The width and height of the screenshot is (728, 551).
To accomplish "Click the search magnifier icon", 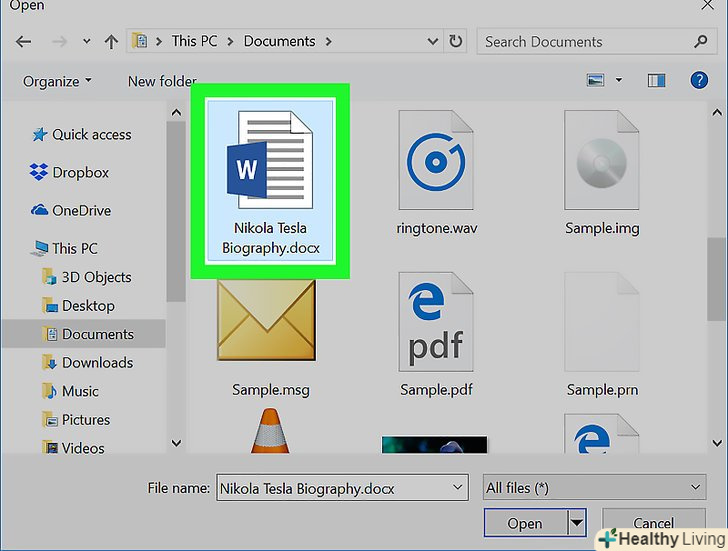I will [x=701, y=41].
